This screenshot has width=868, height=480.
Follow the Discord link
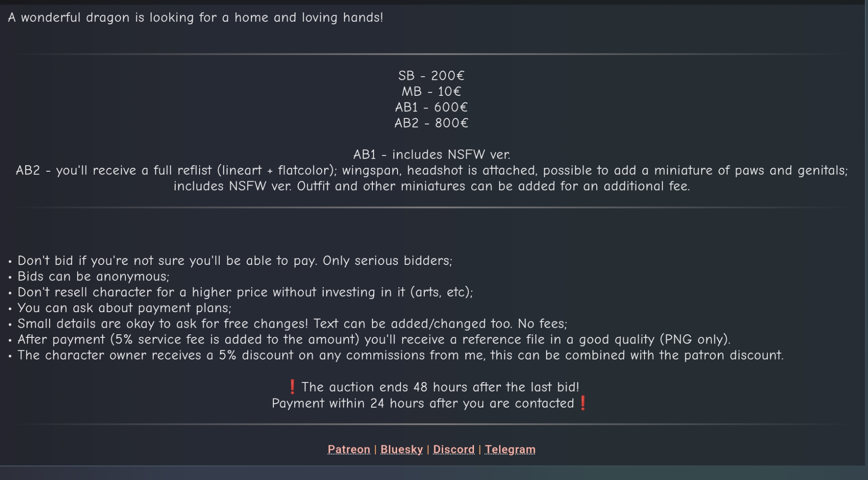coord(454,449)
